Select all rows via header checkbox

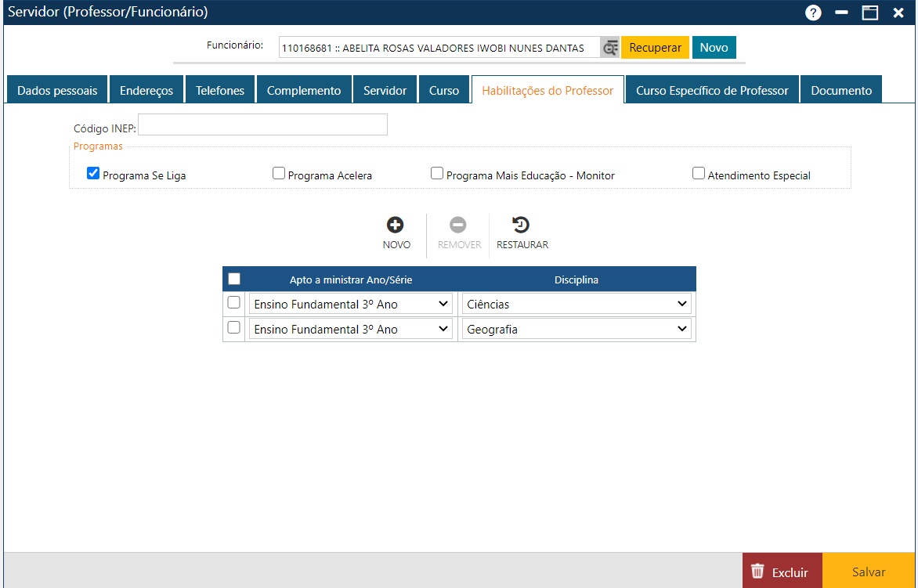pos(234,279)
